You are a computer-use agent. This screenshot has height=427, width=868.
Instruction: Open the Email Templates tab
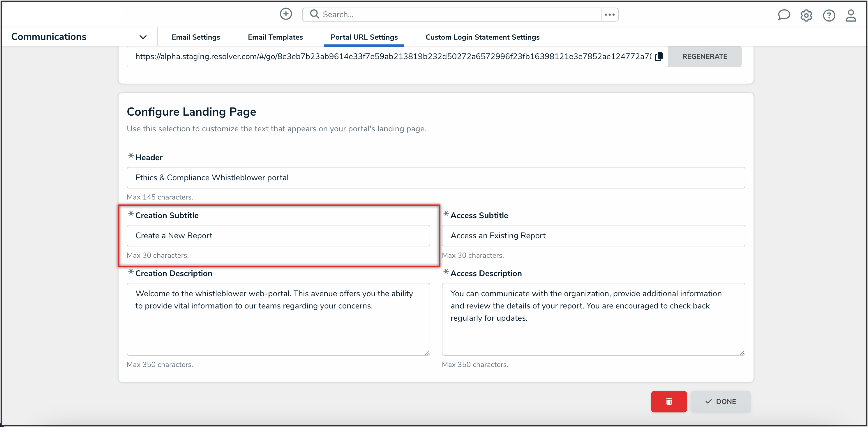tap(275, 37)
